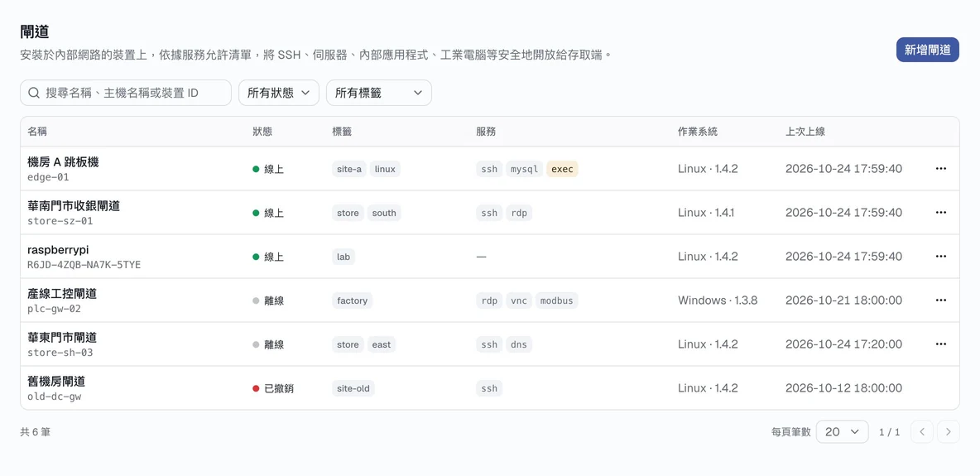The height and width of the screenshot is (476, 980).
Task: Click the rdp chip in 產線工控閘道 row
Action: click(489, 301)
